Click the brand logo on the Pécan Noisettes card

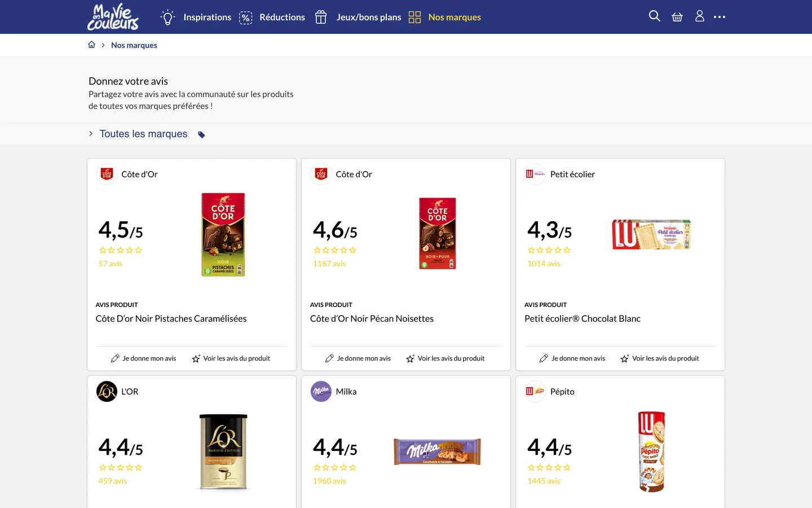[321, 174]
